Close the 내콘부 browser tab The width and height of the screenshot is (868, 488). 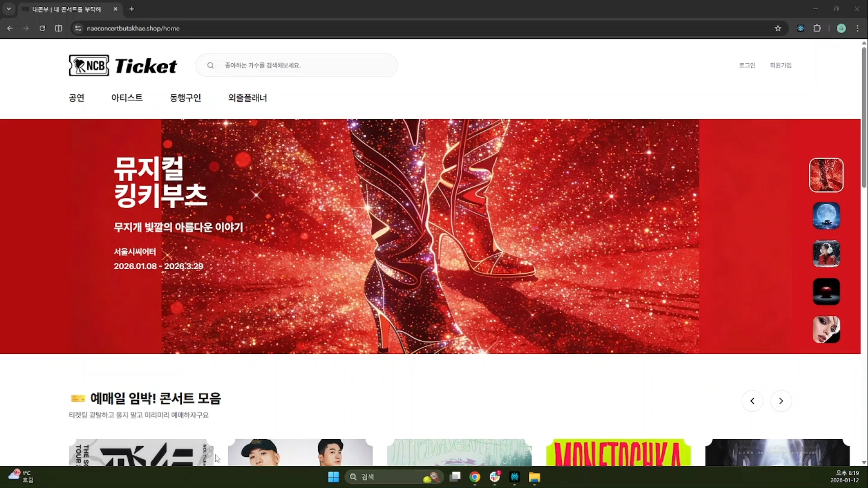pos(115,9)
